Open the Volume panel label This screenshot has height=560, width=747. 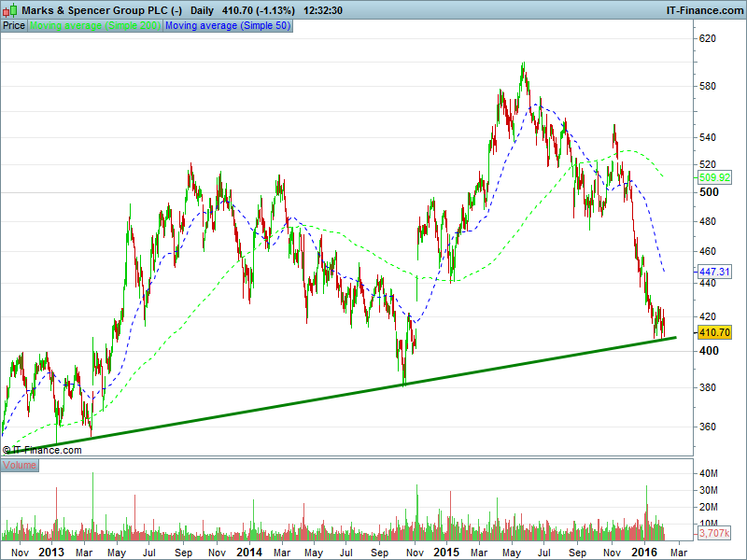coord(21,464)
